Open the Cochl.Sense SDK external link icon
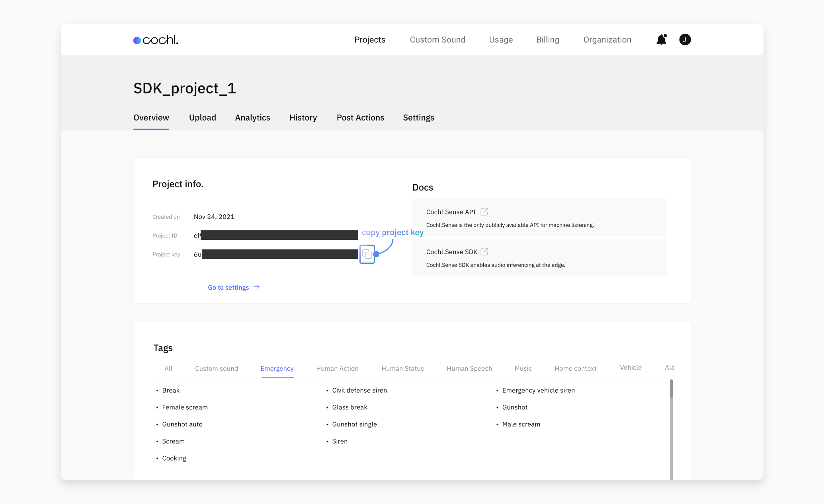The height and width of the screenshot is (504, 824). point(484,252)
